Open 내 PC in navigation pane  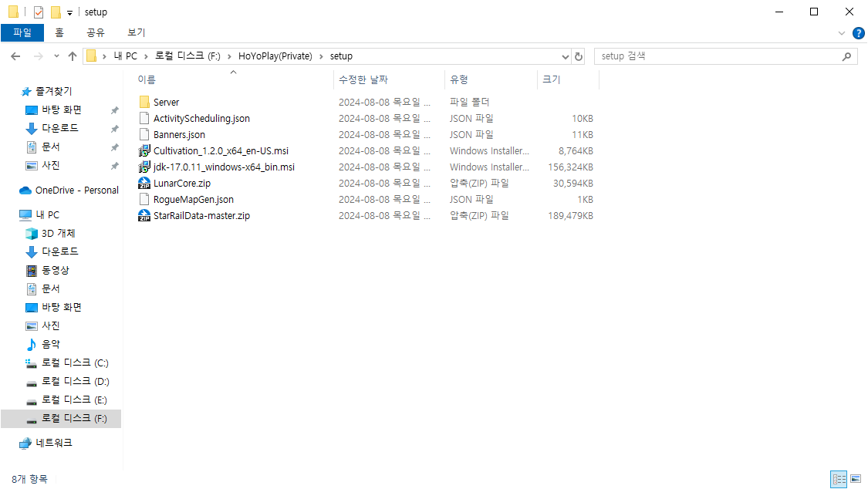pyautogui.click(x=39, y=214)
